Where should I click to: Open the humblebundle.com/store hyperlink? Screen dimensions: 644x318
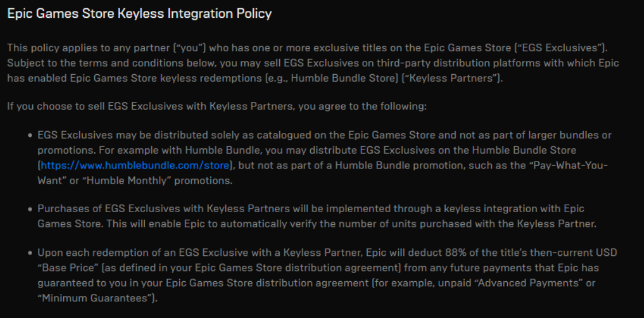point(134,166)
